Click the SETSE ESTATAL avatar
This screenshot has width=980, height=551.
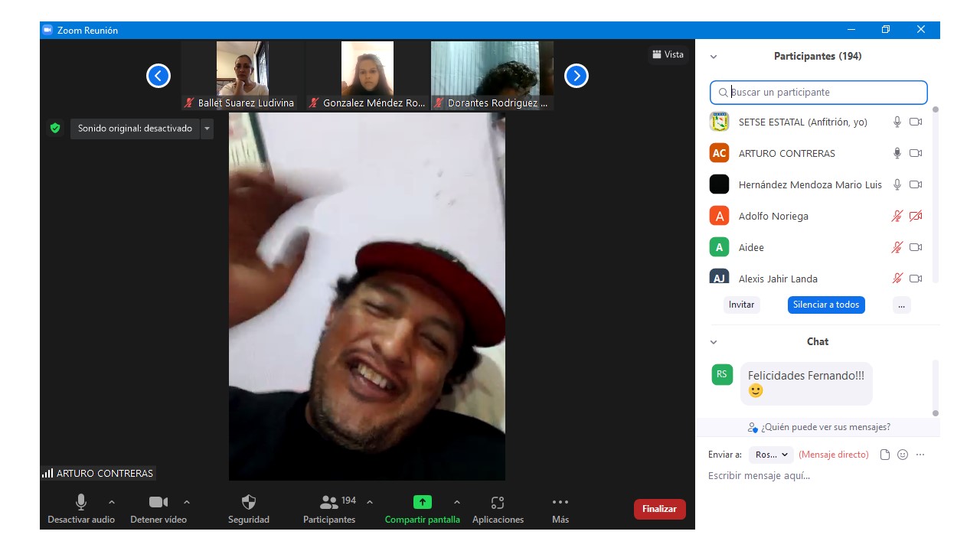pyautogui.click(x=719, y=122)
